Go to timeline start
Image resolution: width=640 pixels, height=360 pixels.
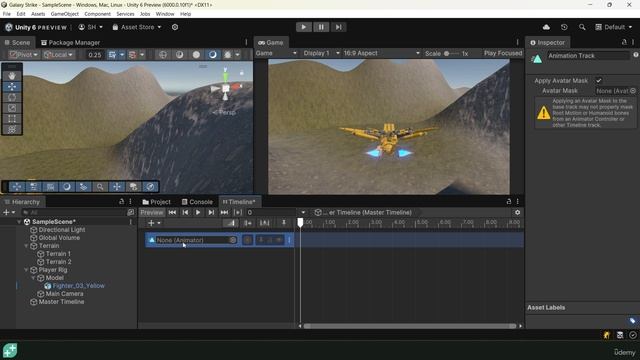tap(172, 212)
